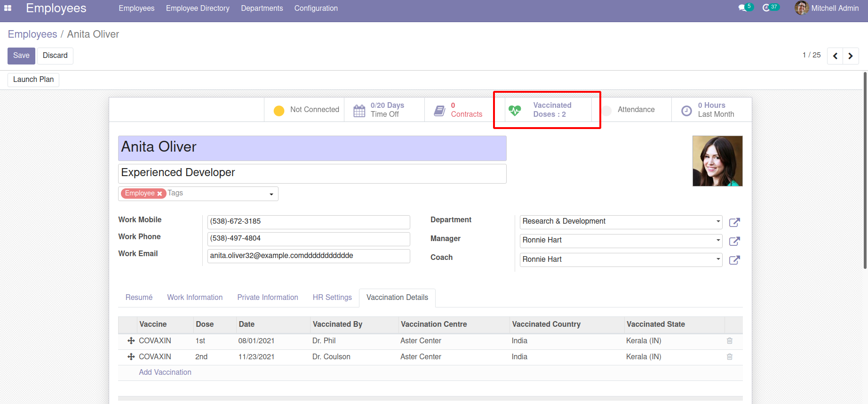The height and width of the screenshot is (404, 868).
Task: Open the 0/20 Days Time Off button
Action: pyautogui.click(x=384, y=110)
